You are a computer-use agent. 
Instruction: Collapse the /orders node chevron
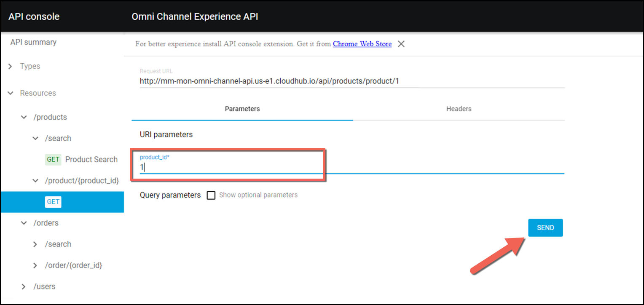pos(24,223)
